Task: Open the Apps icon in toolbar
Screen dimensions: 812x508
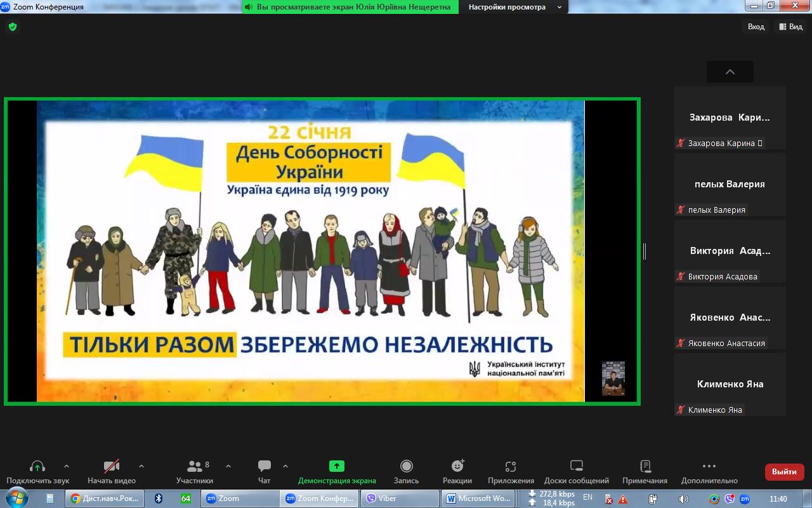Action: click(x=511, y=466)
